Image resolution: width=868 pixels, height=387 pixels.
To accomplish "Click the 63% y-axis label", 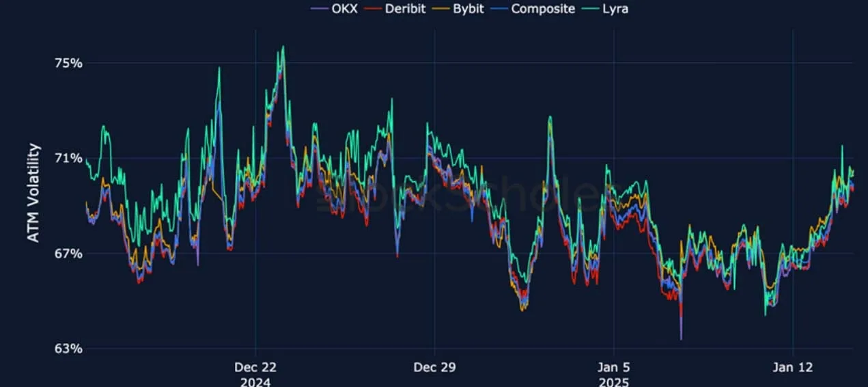I will [x=68, y=349].
